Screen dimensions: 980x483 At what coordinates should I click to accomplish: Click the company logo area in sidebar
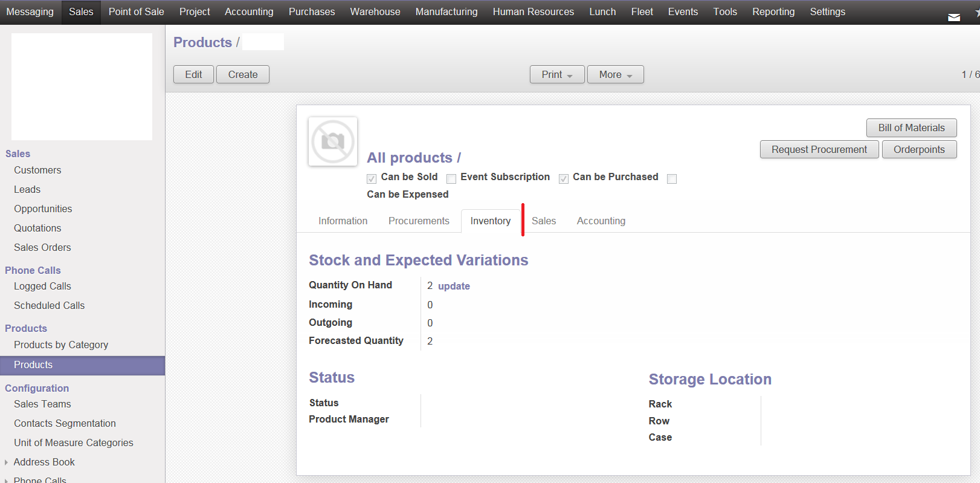(x=82, y=86)
